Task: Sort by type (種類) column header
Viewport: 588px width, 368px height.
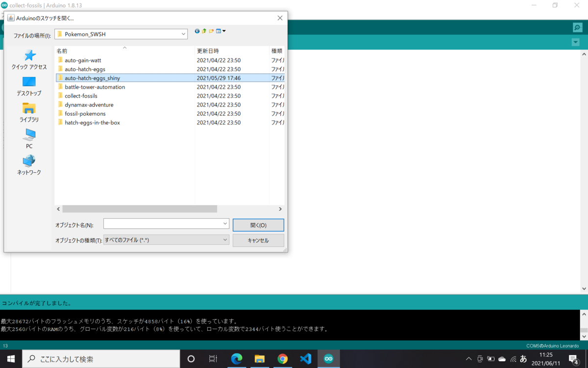Action: point(277,51)
